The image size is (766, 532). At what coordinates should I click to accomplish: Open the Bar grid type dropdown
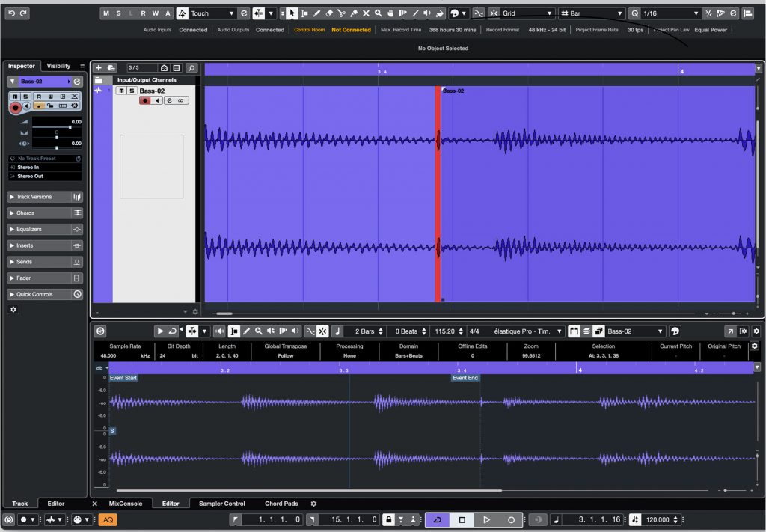(592, 13)
